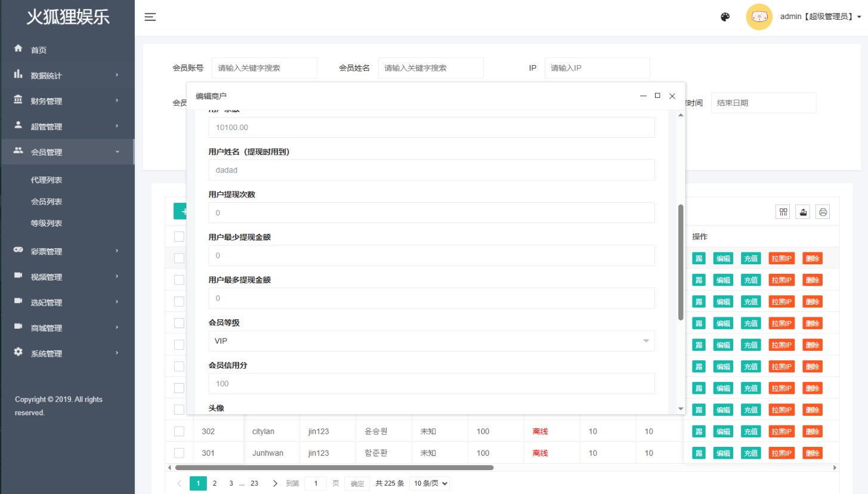Click 踢 for row 301
Viewport: 868px width, 494px height.
click(x=699, y=453)
